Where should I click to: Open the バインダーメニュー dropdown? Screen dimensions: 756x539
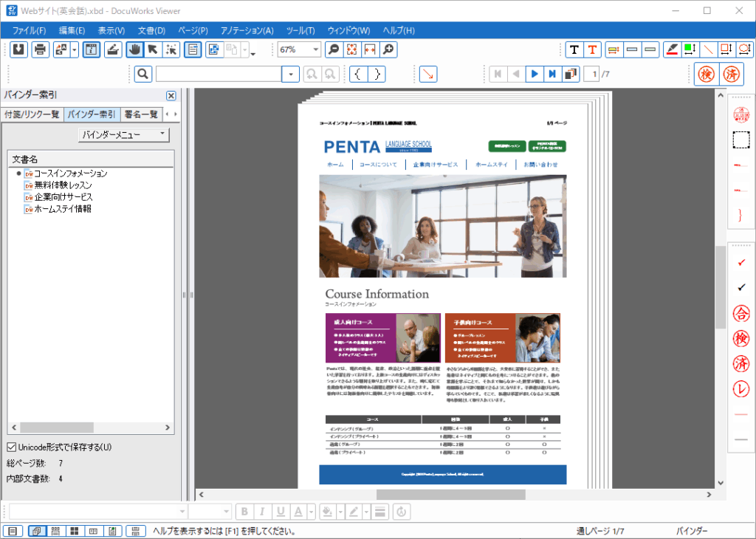(123, 134)
